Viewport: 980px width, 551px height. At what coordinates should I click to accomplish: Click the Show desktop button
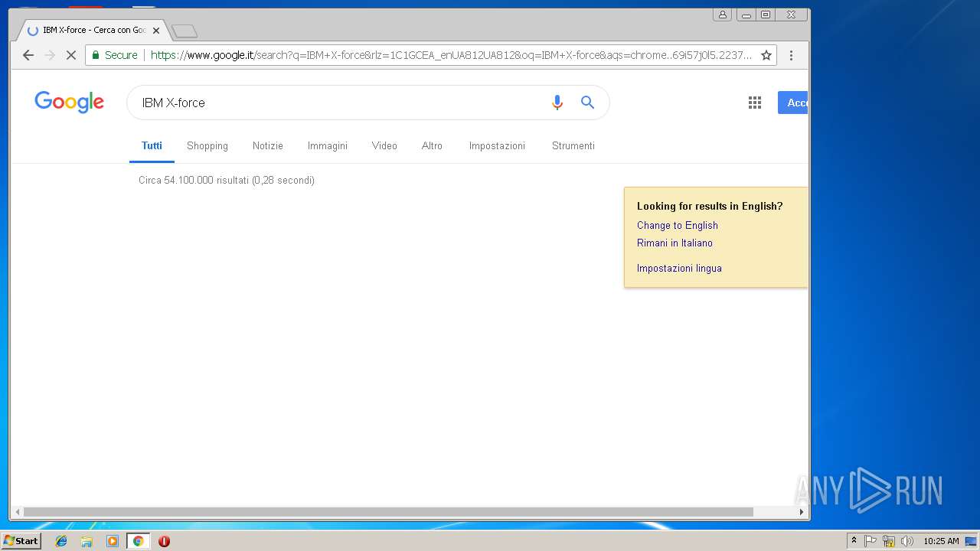971,541
